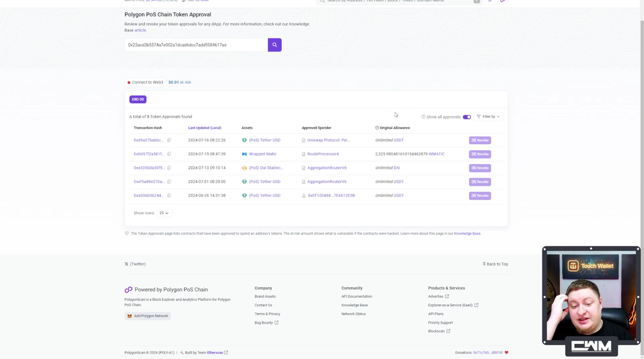644x359 pixels.
Task: Click the help icon next to Original Allowance
Action: (377, 128)
